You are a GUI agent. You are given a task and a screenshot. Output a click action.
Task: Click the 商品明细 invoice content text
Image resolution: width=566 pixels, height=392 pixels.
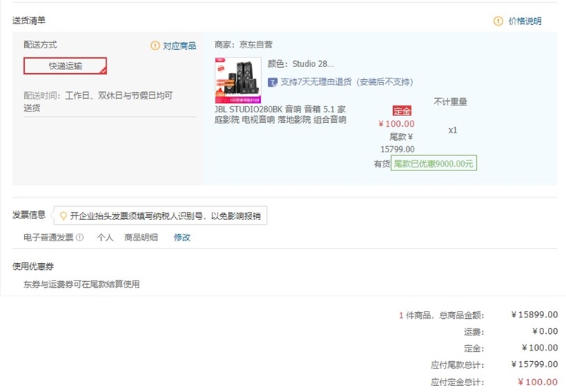click(141, 237)
